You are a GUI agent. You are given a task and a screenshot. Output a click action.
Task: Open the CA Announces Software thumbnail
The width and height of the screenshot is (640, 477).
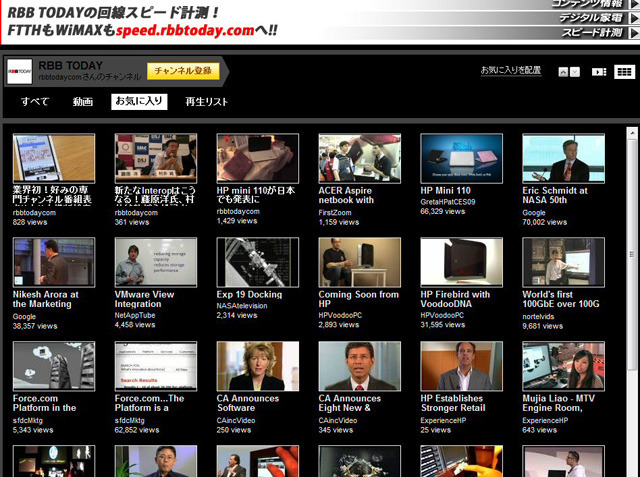[258, 366]
